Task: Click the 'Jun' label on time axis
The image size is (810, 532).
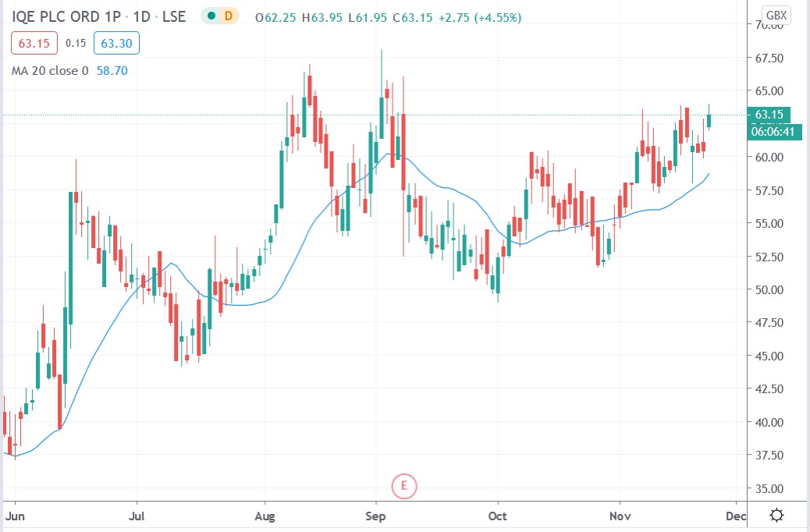Action: click(x=15, y=516)
